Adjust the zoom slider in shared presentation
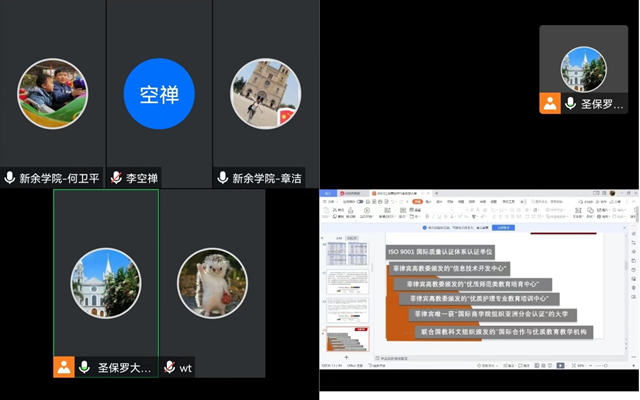 605,366
